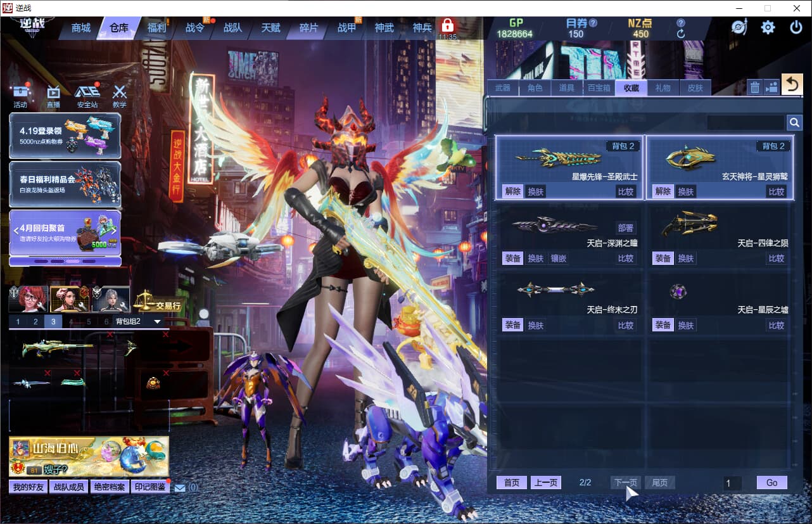
Task: Click 解除 on 星爆先锋-圣殿武士
Action: coord(512,191)
